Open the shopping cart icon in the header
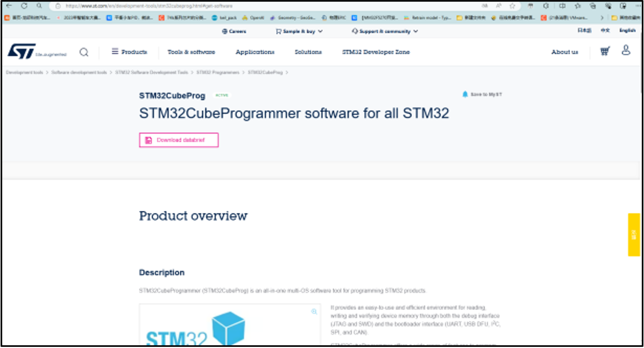Screen dimensions: 644x348 tap(605, 51)
